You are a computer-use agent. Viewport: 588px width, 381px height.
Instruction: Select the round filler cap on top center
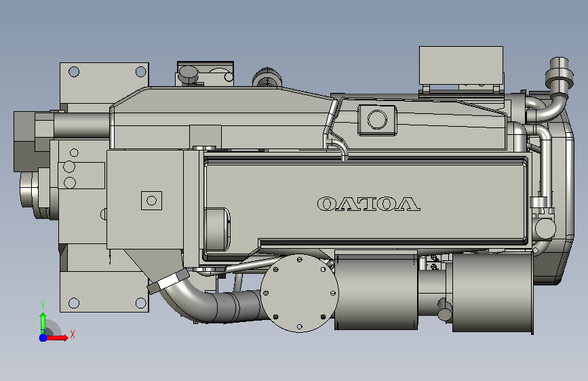tap(267, 78)
